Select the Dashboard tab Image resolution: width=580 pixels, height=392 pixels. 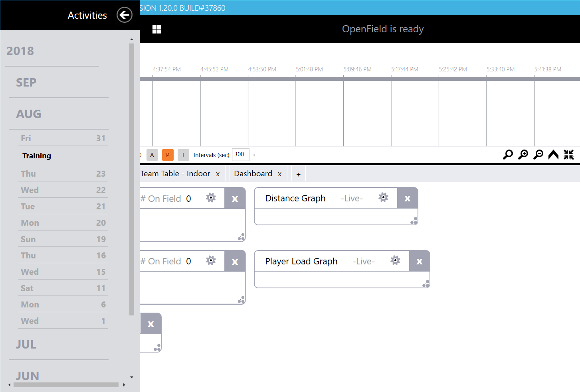(x=253, y=173)
